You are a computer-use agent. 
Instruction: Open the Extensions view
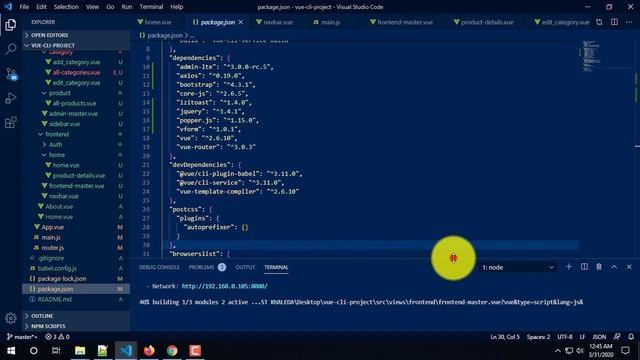point(11,122)
